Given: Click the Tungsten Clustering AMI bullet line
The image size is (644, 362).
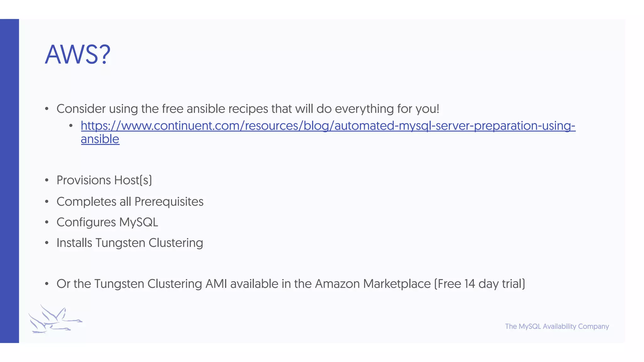Looking at the screenshot, I should coord(291,284).
